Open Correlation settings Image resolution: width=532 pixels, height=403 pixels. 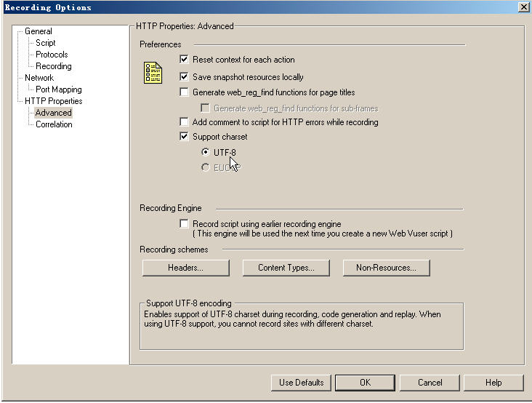(54, 124)
